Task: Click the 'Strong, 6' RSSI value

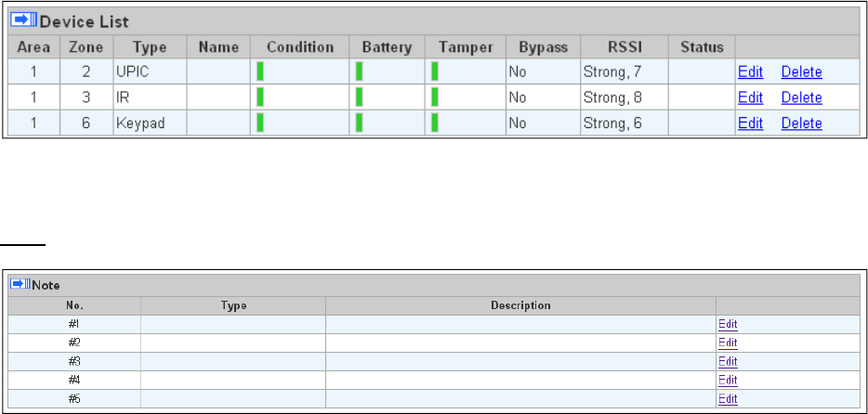Action: pos(612,123)
